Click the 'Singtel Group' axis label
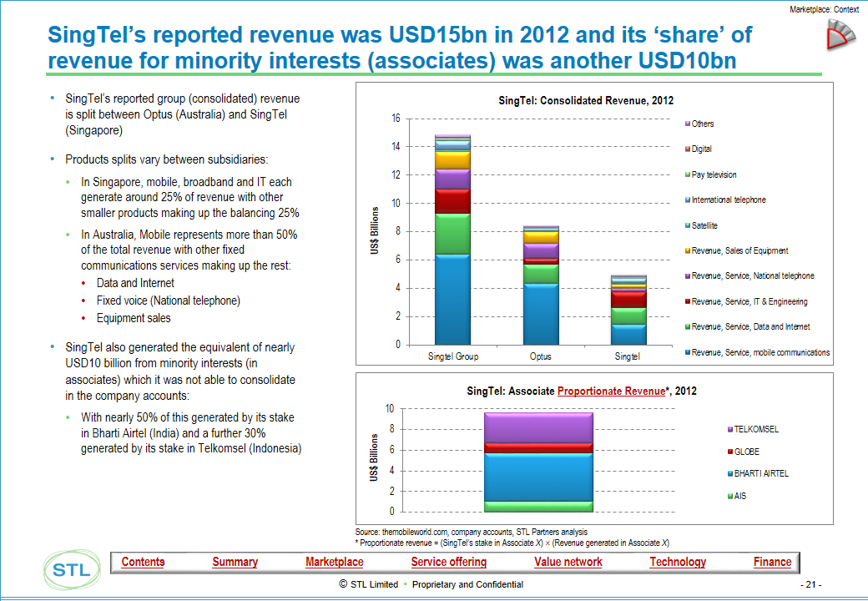The image size is (868, 601). point(453,356)
